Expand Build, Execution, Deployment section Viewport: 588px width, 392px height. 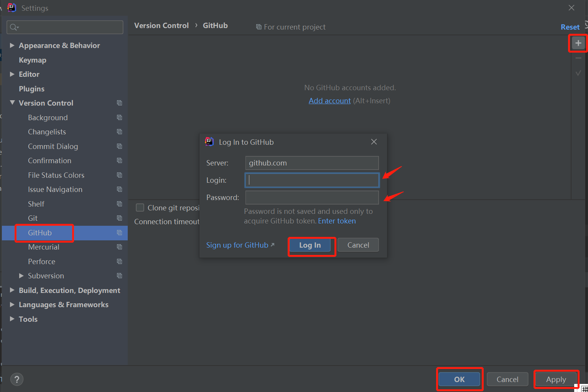12,290
